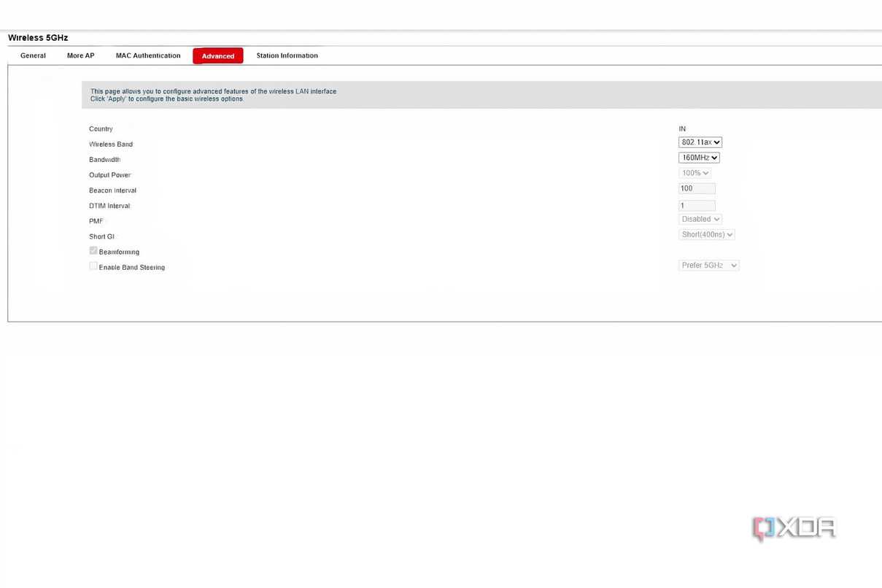Open the Station Information tab

point(287,55)
